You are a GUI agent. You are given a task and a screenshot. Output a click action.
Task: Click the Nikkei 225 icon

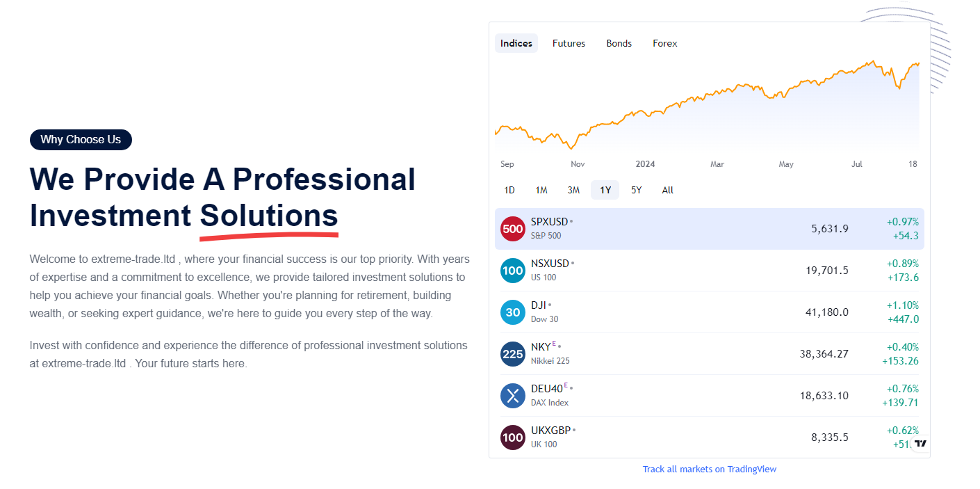513,354
